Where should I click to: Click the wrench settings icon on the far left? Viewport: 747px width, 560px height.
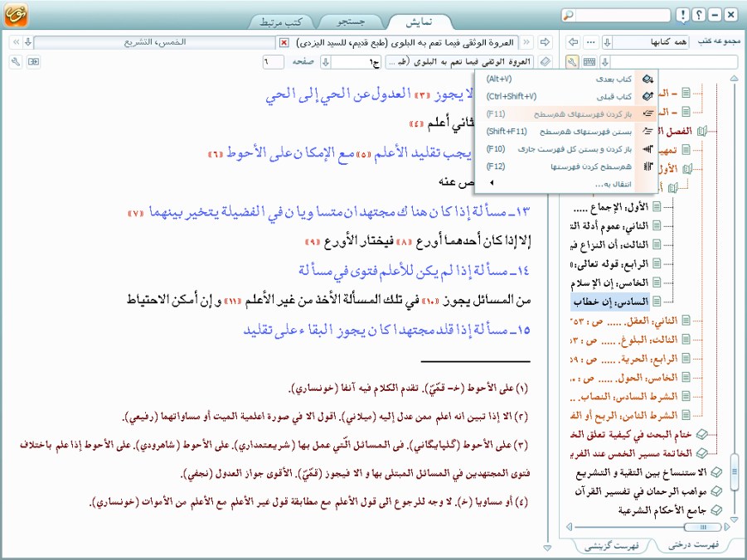click(17, 62)
